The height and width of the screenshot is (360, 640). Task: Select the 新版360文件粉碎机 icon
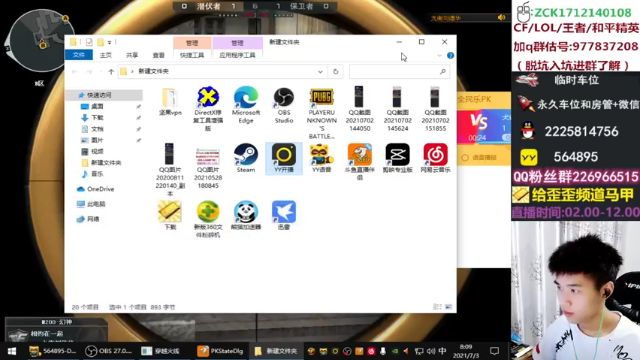(x=208, y=211)
